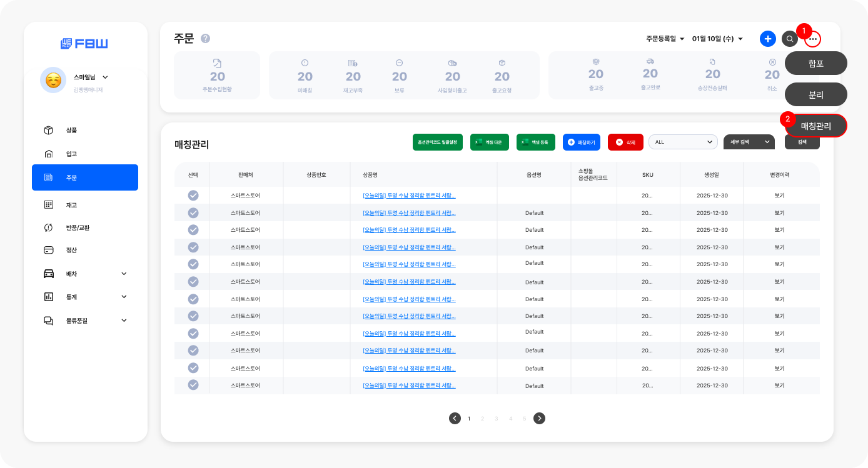Choose 매칭관리 from the popup menu
This screenshot has width=868, height=468.
(x=816, y=126)
